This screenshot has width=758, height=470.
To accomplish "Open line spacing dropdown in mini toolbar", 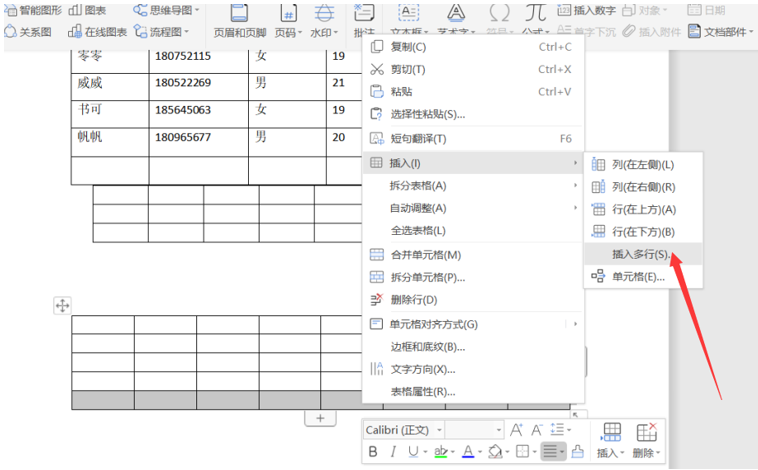I will click(561, 429).
